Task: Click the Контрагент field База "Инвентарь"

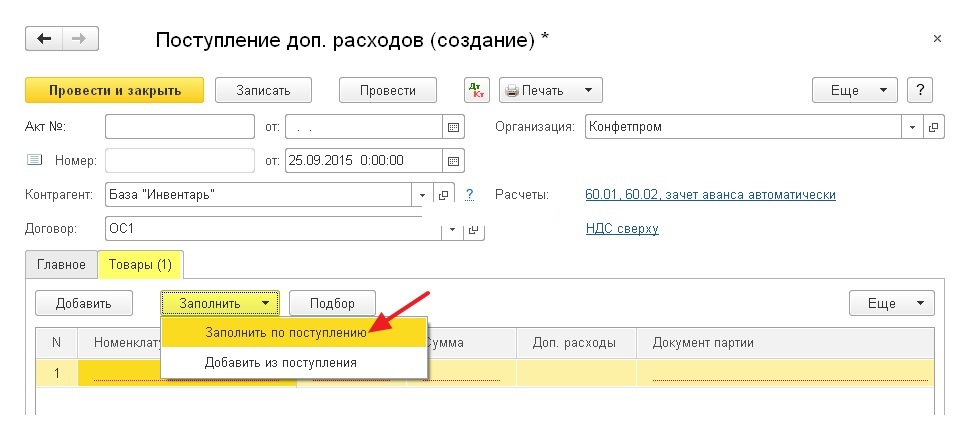Action: [259, 195]
